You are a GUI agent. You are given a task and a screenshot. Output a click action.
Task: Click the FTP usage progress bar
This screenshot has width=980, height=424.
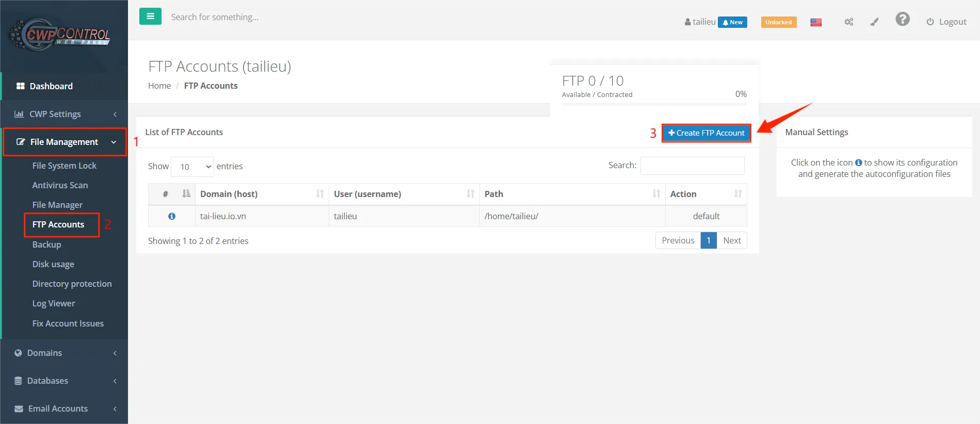654,104
